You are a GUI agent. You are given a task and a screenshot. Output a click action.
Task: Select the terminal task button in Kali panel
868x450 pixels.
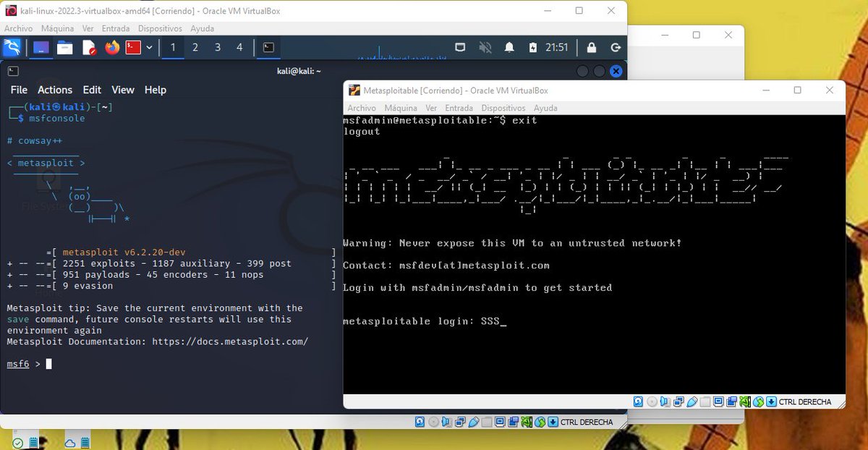[268, 48]
